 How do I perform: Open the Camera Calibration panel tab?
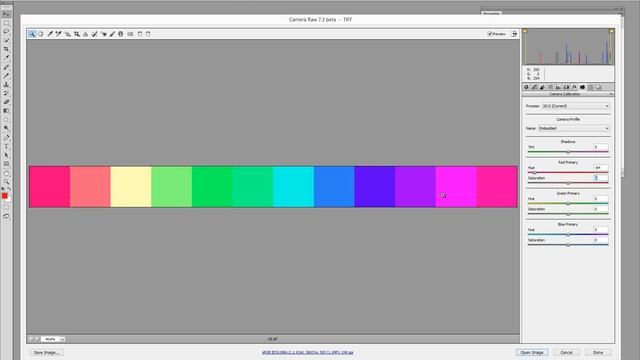(x=582, y=87)
